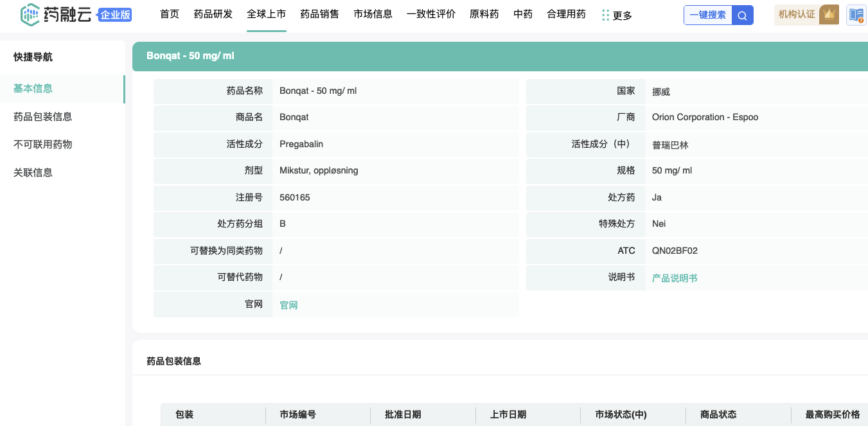This screenshot has height=426, width=868.
Task: Open the 产品说明书 link
Action: pyautogui.click(x=675, y=278)
